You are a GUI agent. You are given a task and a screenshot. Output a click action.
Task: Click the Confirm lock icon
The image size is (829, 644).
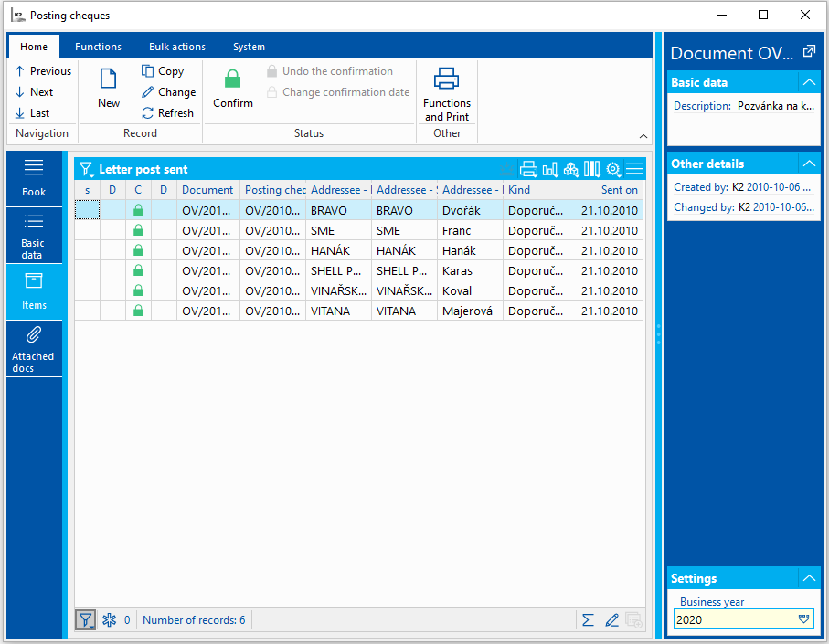coord(233,79)
